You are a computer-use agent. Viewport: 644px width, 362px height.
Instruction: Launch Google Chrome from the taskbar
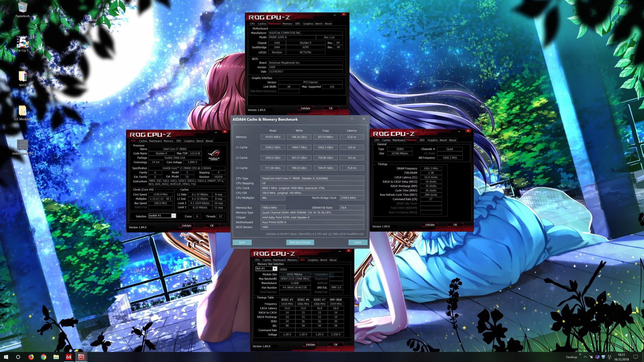43,357
